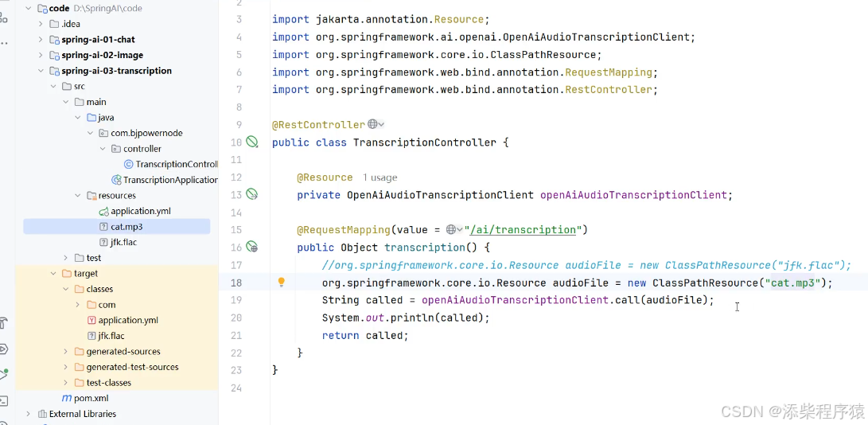Click the @Resource annotation on line 12

click(x=325, y=177)
